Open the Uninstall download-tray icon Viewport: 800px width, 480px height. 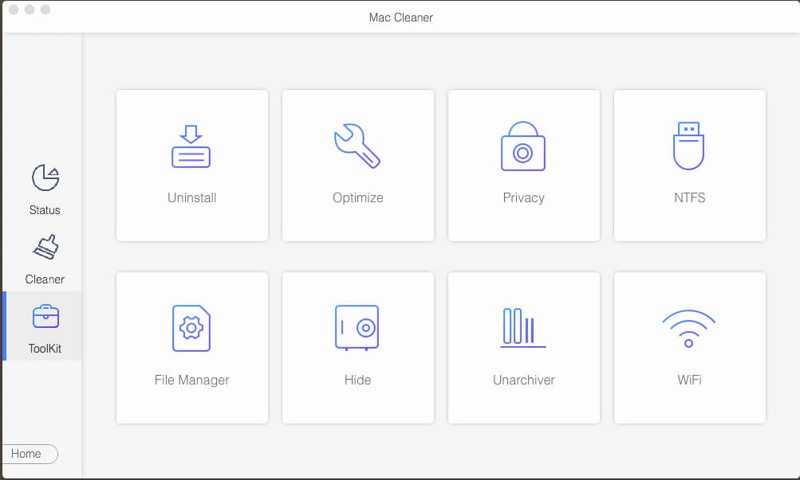191,146
